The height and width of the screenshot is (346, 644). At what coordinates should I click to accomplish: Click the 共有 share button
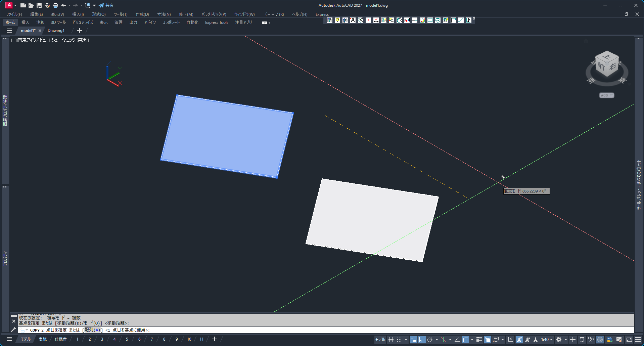(x=106, y=5)
